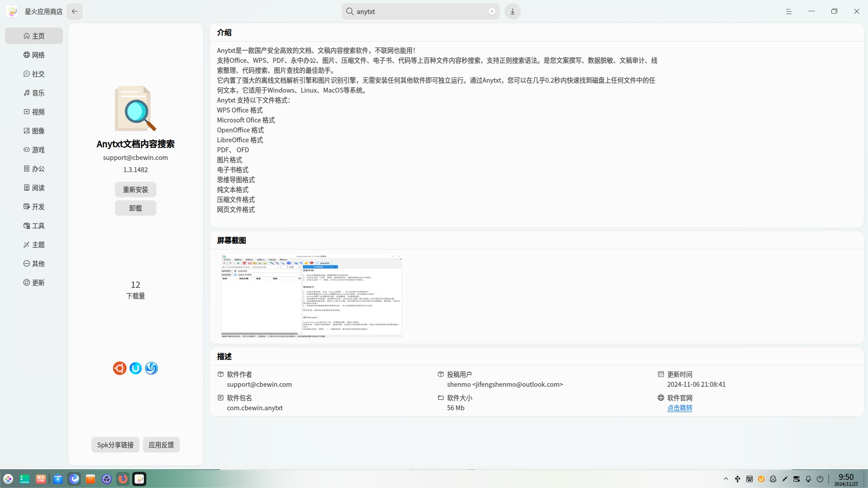Open the orange shopping bag app store
This screenshot has width=868, height=488.
pyautogui.click(x=90, y=479)
